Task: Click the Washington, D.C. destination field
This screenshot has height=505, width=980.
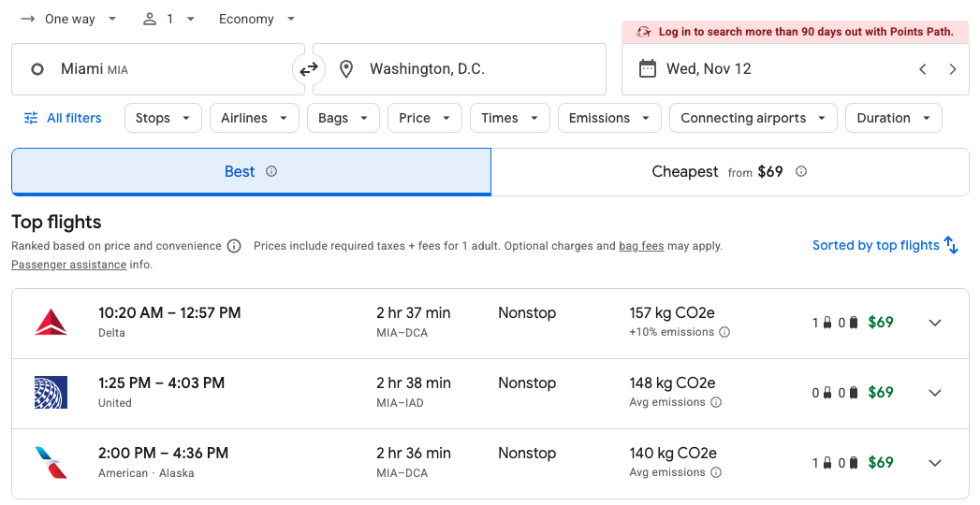Action: [460, 69]
